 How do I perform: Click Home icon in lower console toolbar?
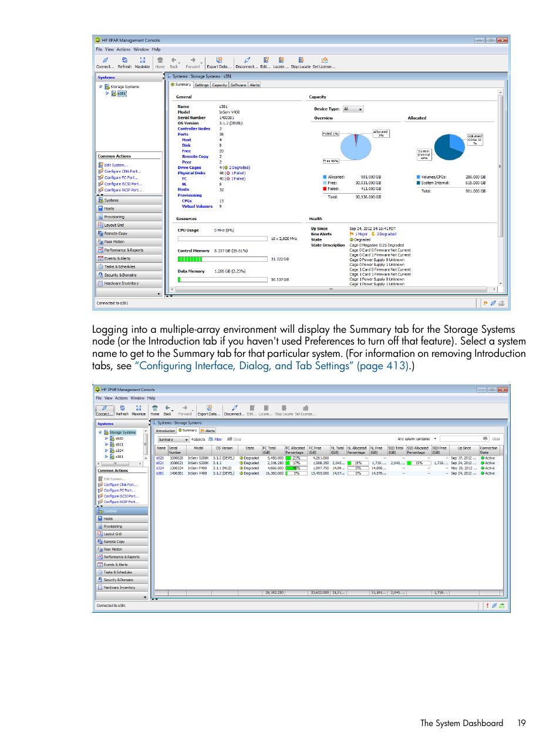[155, 407]
